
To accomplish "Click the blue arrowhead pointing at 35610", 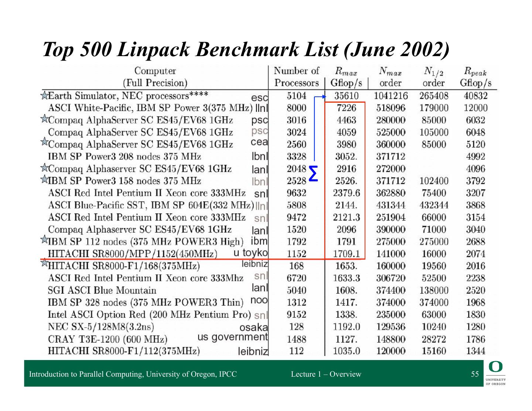I will (324, 97).
